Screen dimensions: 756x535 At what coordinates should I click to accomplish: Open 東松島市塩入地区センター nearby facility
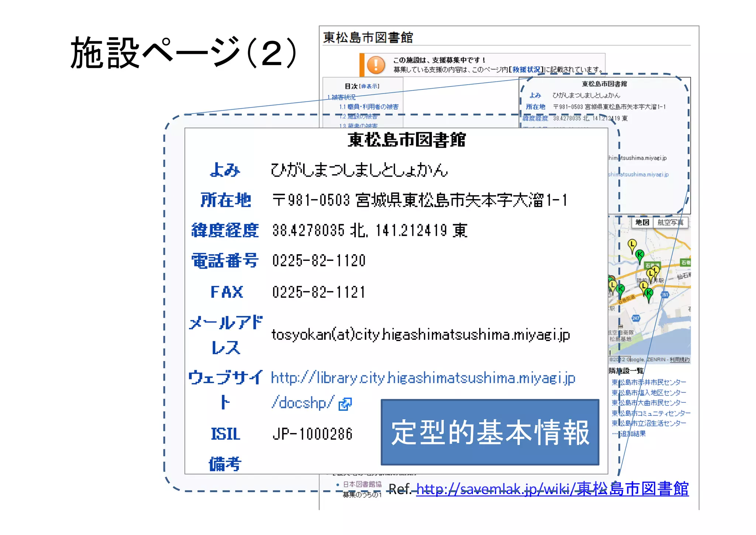click(x=649, y=392)
